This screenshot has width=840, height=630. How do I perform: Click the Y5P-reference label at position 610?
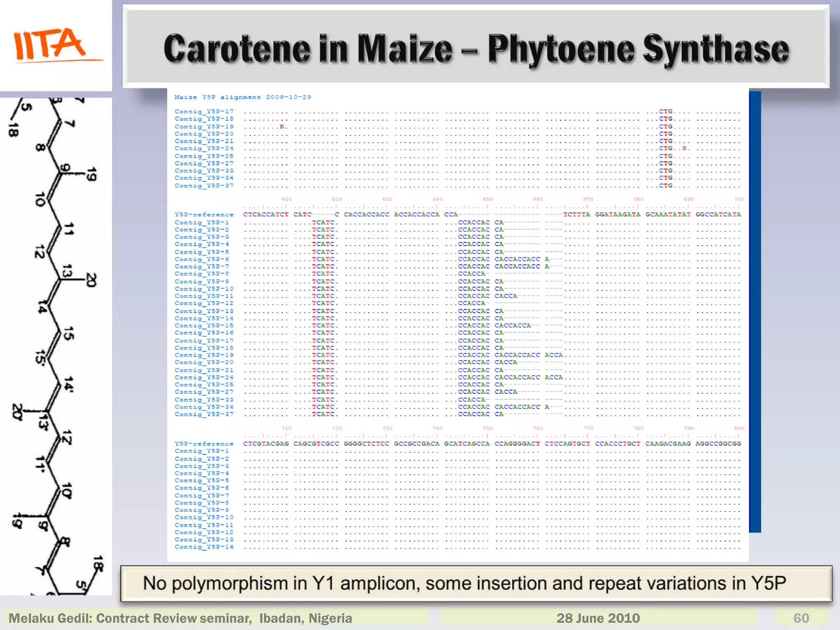coord(204,215)
